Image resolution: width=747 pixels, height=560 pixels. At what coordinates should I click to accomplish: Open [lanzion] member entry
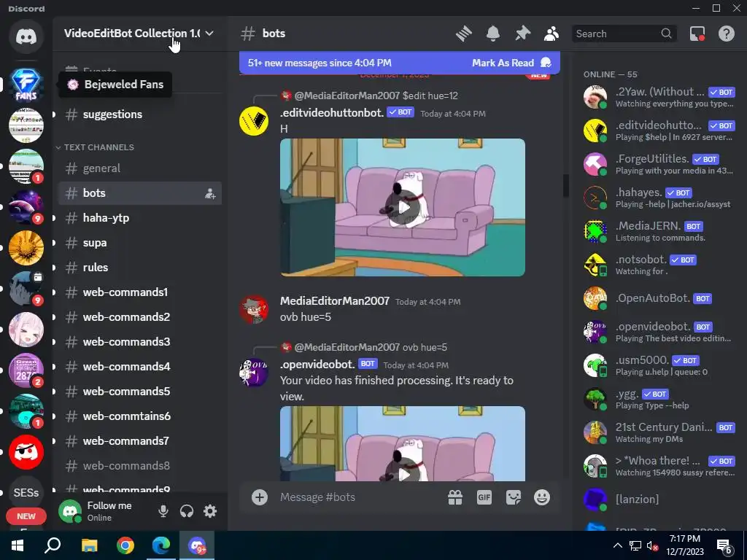659,499
